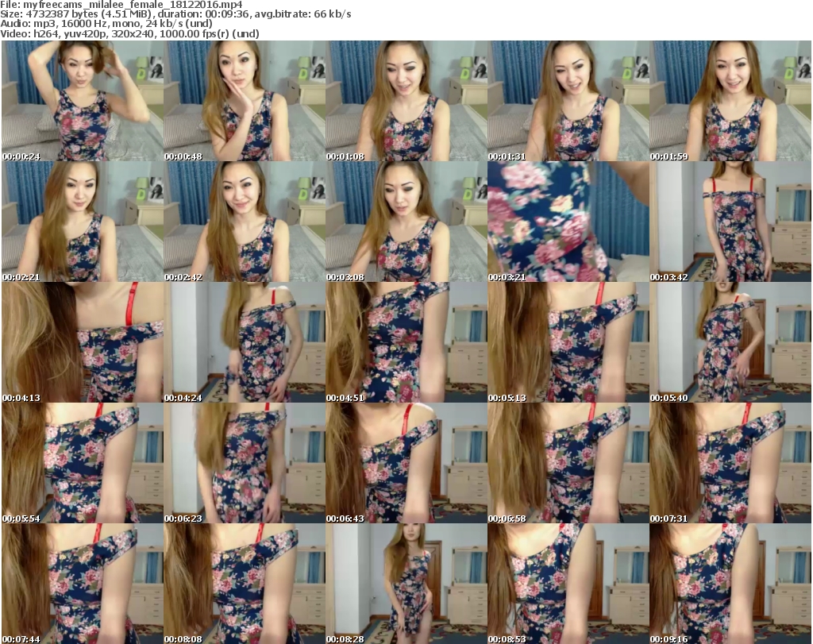Click the frame labeled 00:03:42
This screenshot has height=644, width=813.
click(x=730, y=222)
